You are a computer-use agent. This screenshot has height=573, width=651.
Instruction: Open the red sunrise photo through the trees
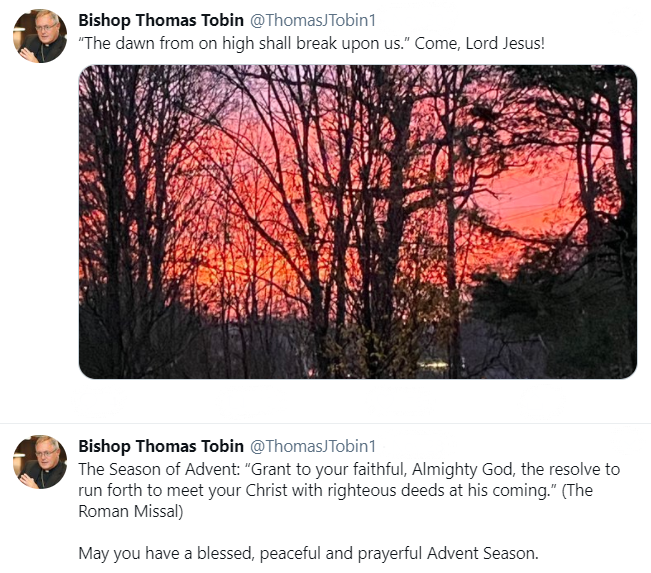(357, 222)
